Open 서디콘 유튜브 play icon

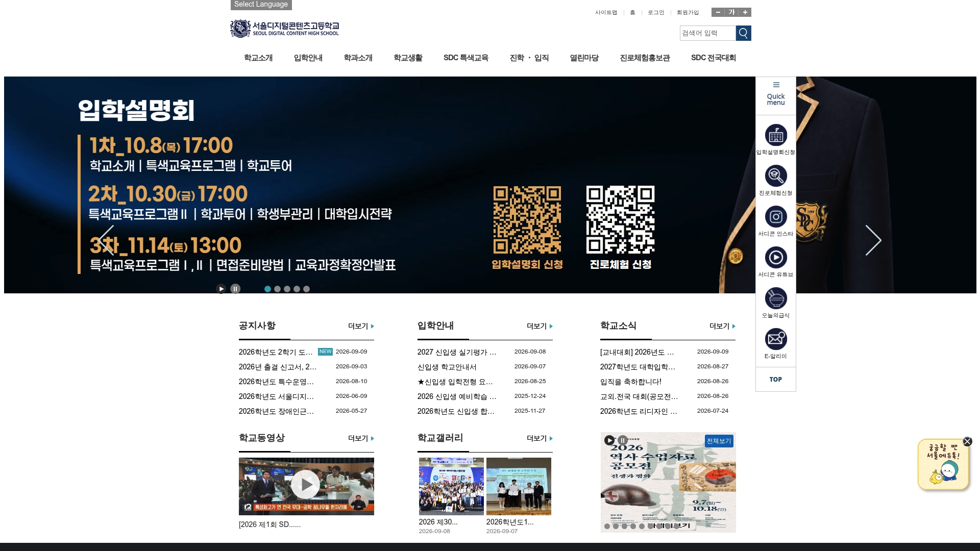click(x=776, y=258)
